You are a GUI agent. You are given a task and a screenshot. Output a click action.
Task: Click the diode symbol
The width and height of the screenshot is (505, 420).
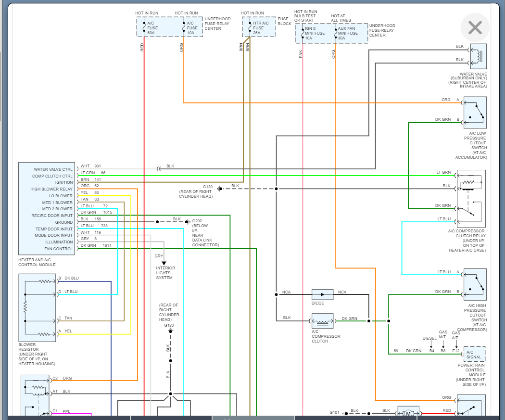[322, 294]
